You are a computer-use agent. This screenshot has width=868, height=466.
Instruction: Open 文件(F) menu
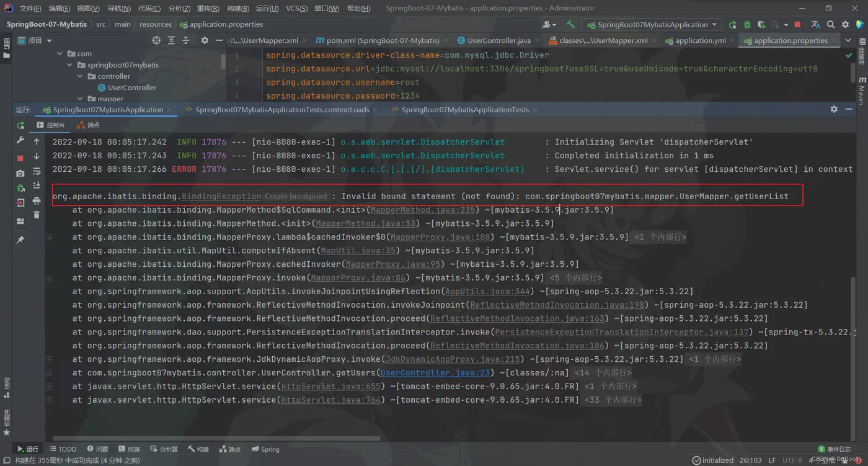(30, 9)
